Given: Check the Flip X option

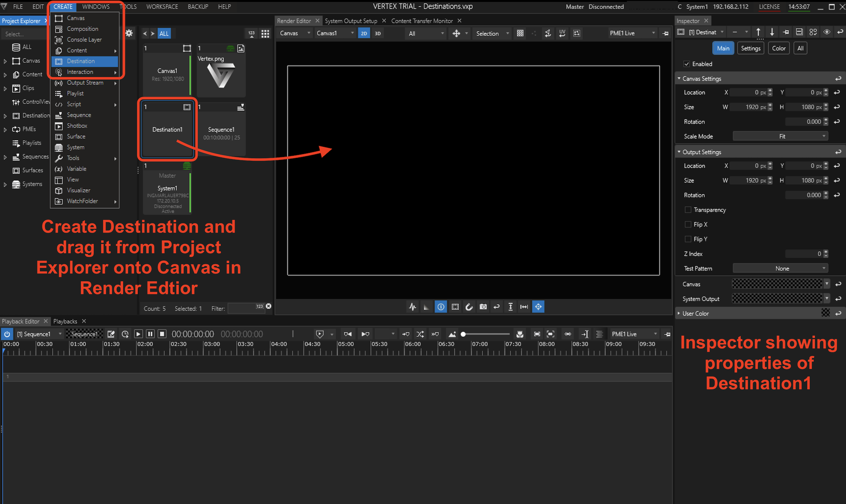Looking at the screenshot, I should (688, 224).
